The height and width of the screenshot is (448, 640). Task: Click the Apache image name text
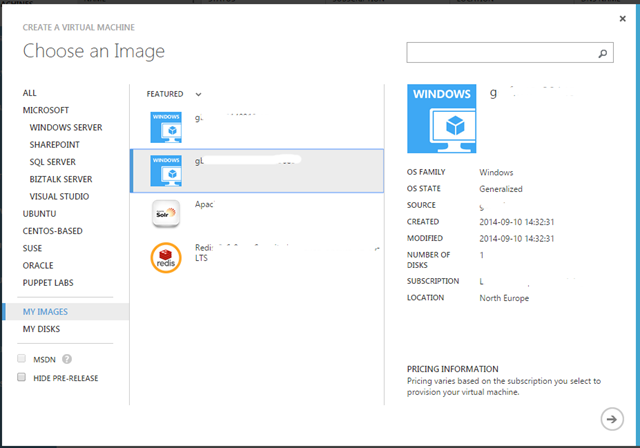point(204,204)
